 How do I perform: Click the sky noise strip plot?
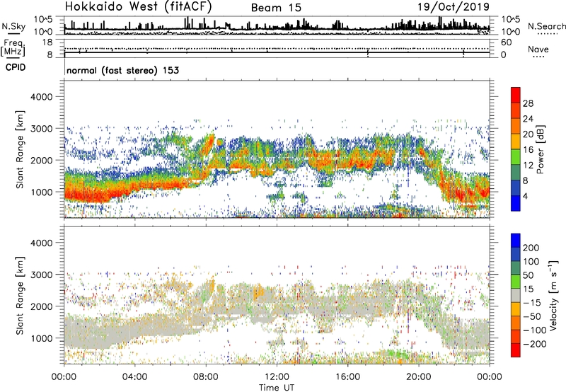point(277,25)
